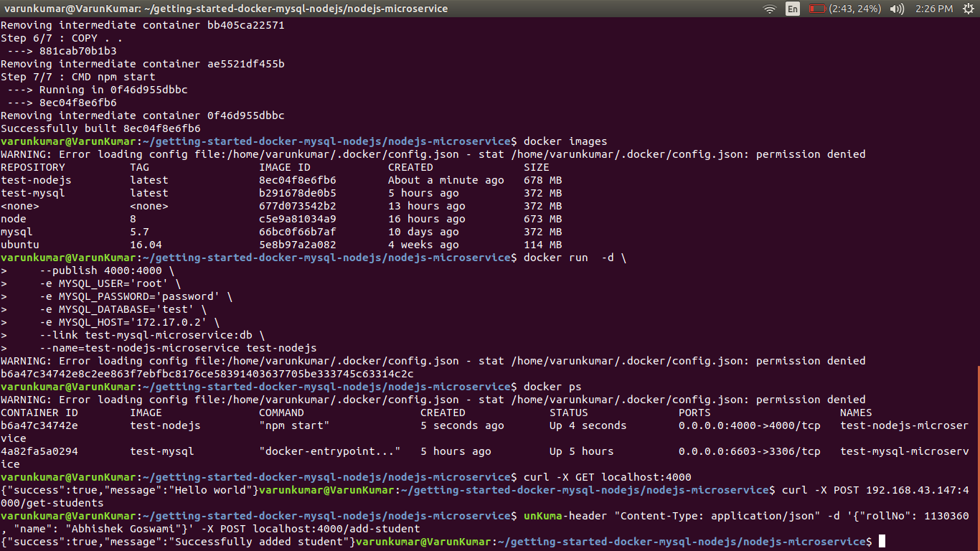Click port mapping 0.0.0.0:6603->3306/tcp

[750, 451]
